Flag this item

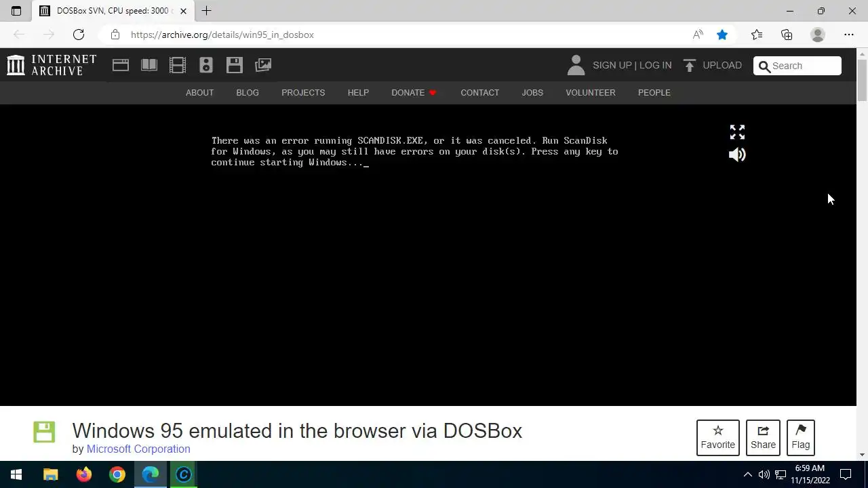(801, 437)
